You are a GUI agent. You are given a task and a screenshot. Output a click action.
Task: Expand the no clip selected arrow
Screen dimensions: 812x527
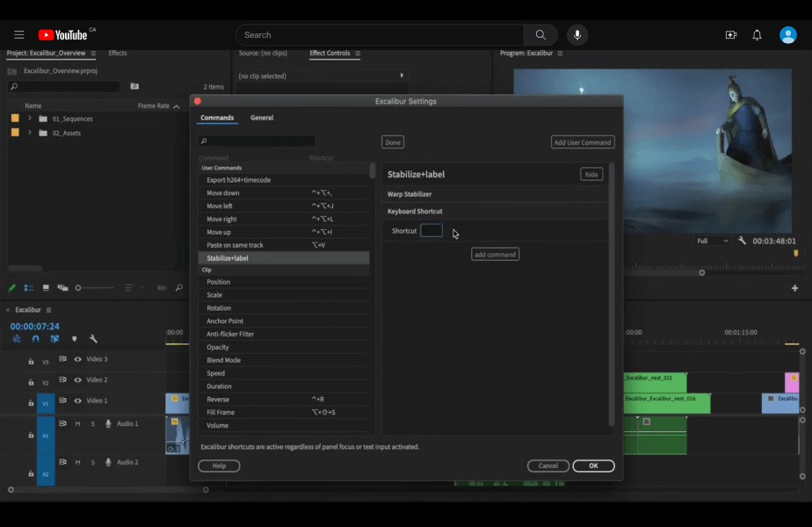[402, 76]
